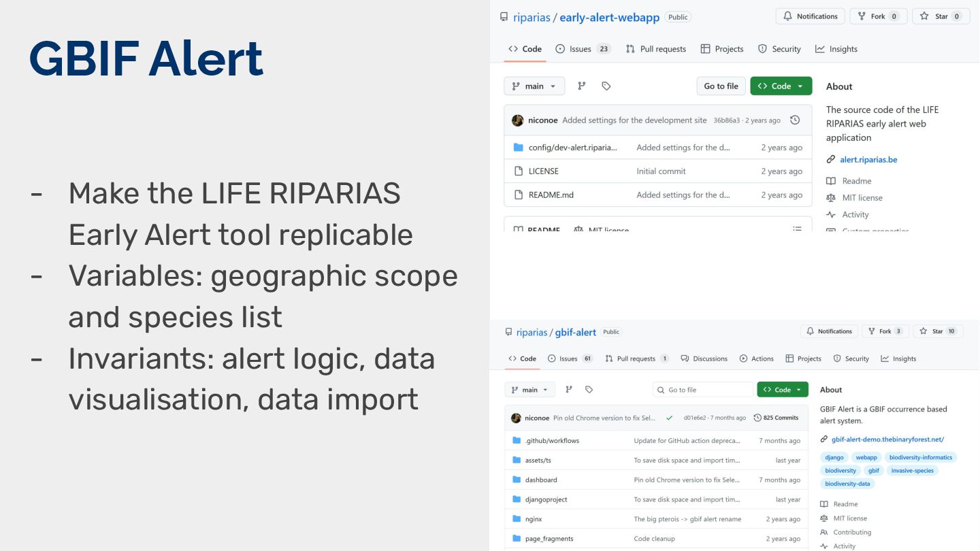Click file icon of LICENSE row

click(518, 171)
